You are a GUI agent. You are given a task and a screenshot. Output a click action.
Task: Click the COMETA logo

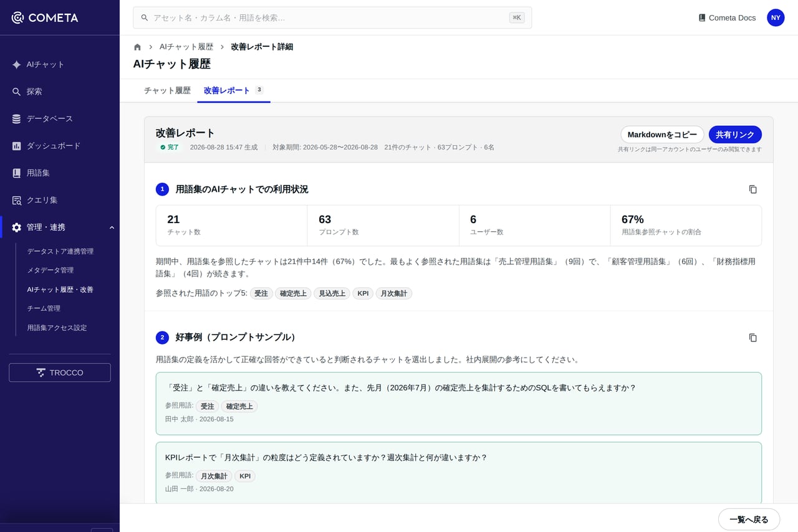pyautogui.click(x=45, y=17)
